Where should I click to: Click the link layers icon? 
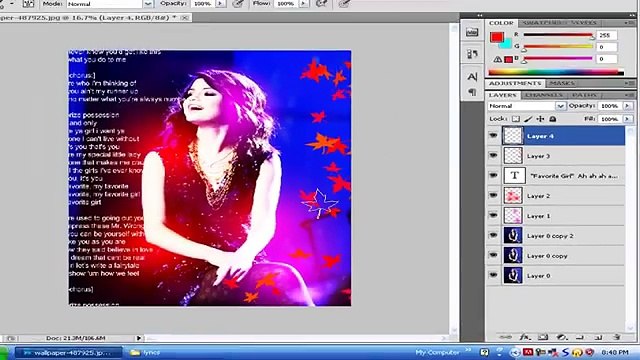505,337
